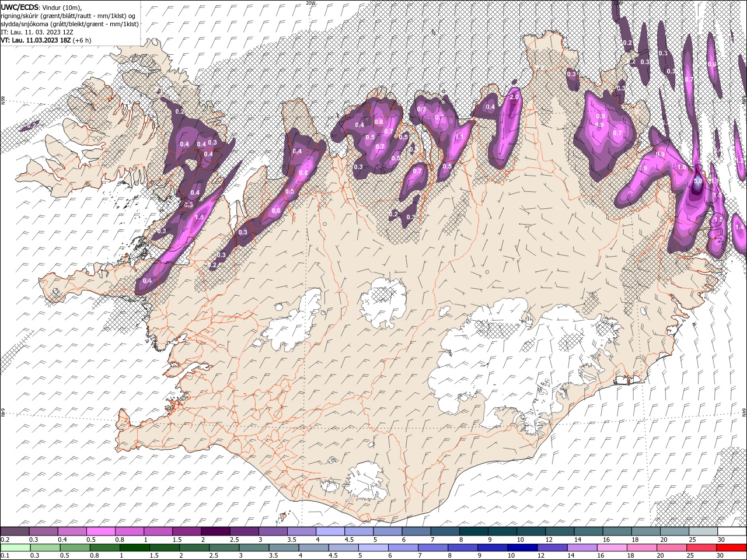Click the 1.0 snowfall value label
This screenshot has width=747, height=560.
(x=682, y=167)
